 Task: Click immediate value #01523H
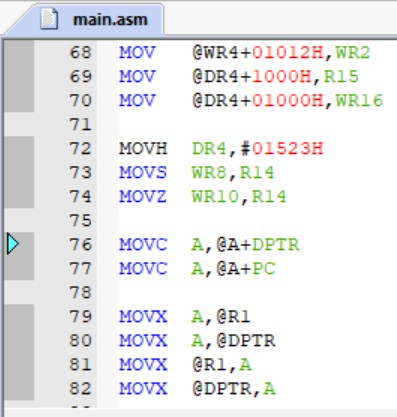click(x=281, y=149)
